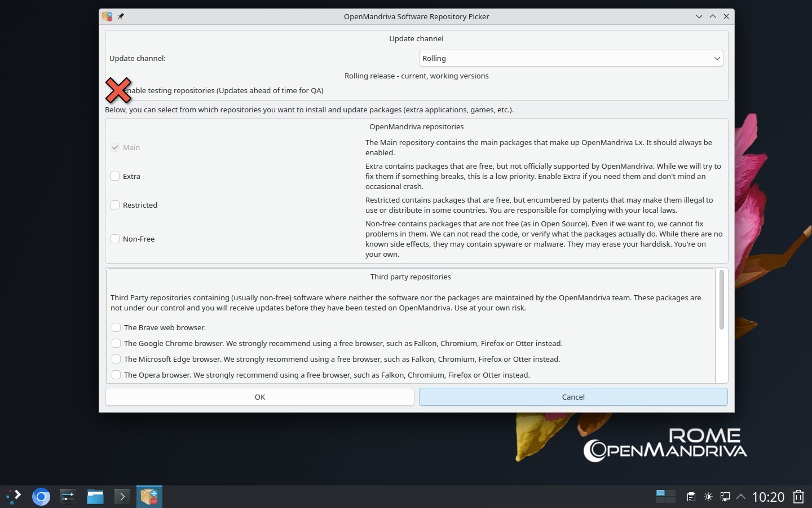Click the 'Third party repositories' heading

click(x=411, y=277)
